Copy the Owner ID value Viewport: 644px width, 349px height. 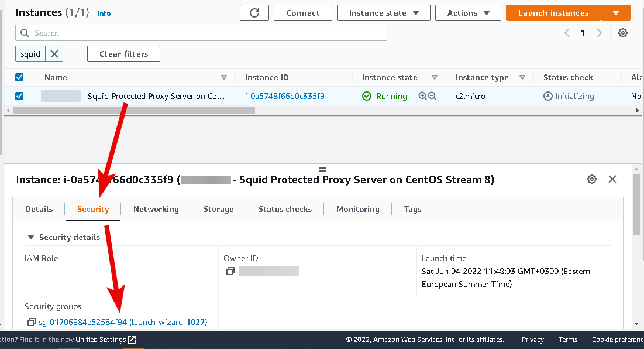tap(230, 271)
